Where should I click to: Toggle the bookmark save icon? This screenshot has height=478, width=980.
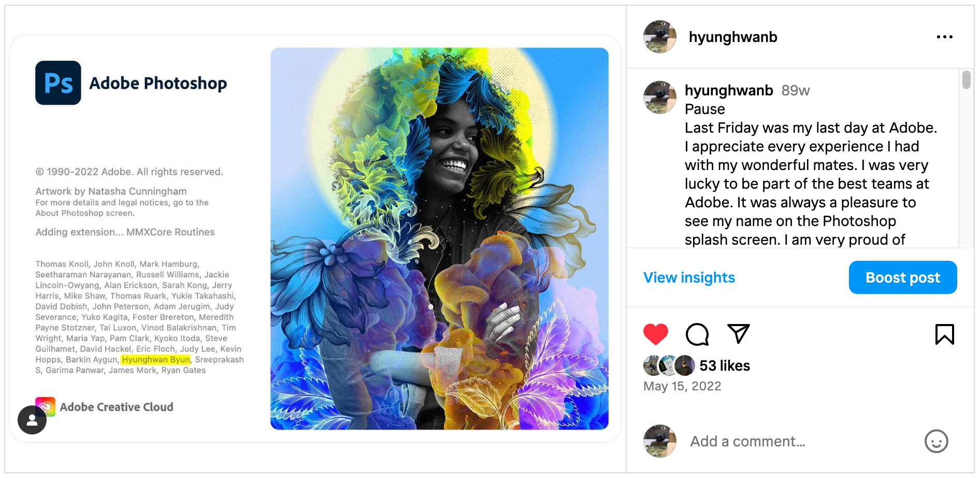(944, 334)
